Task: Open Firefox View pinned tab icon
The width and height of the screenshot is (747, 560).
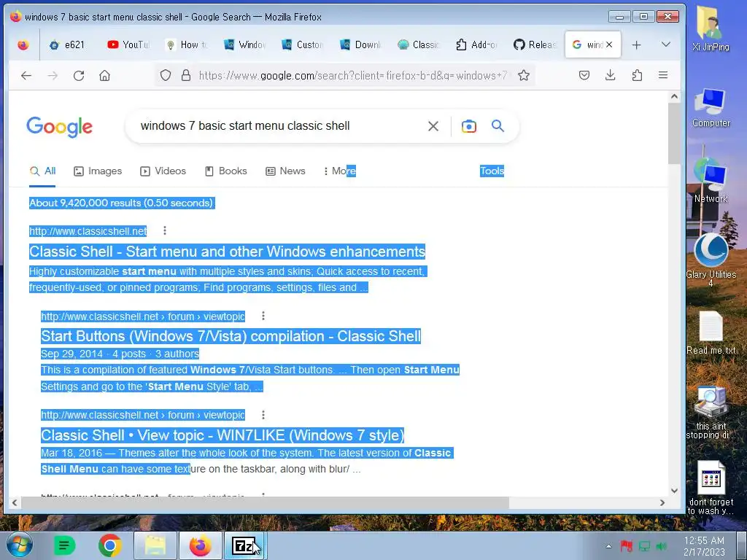Action: click(x=23, y=44)
